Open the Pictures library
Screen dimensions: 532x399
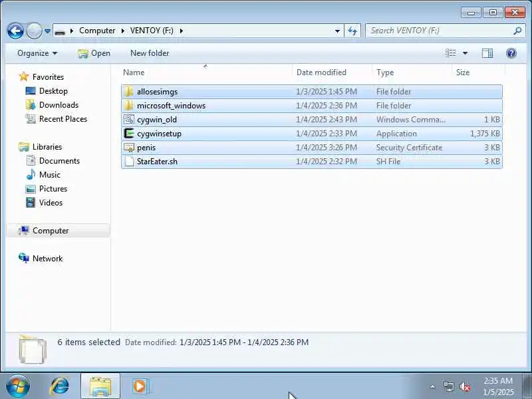[53, 188]
